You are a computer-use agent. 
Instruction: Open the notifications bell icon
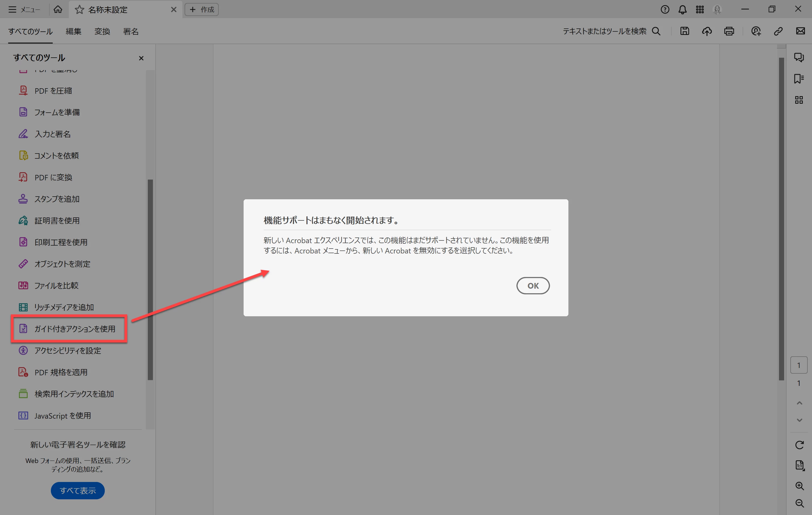click(682, 9)
